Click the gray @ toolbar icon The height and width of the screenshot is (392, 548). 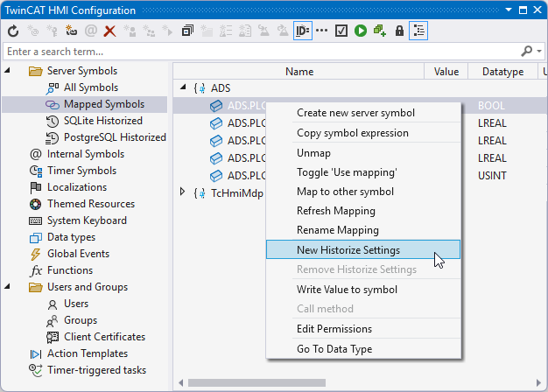click(x=91, y=31)
